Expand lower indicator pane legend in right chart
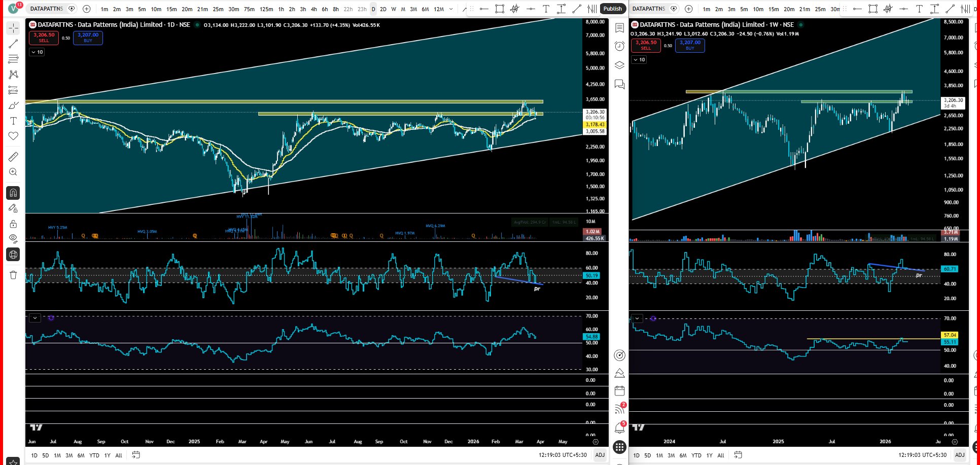Screen dimensions: 980x465 click(x=637, y=318)
